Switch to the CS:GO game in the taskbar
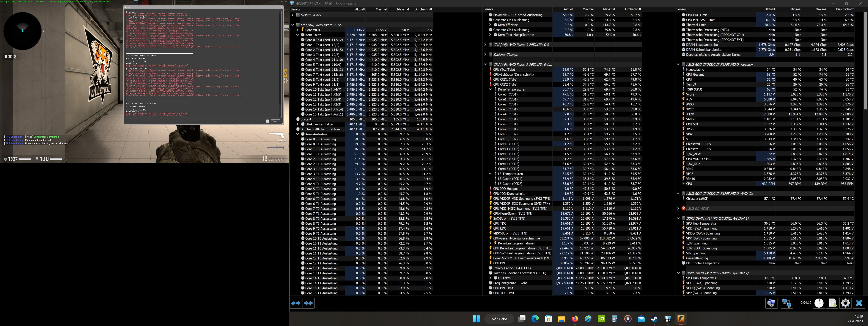The image size is (868, 326). [x=681, y=319]
